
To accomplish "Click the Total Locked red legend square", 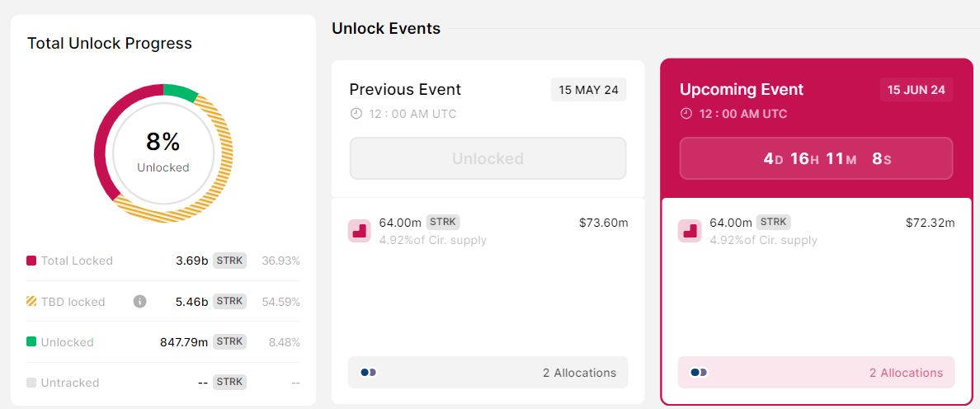I will point(31,261).
